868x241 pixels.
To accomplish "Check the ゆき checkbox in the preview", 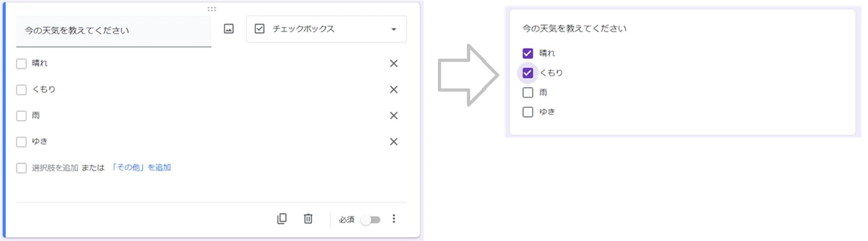I will 528,112.
